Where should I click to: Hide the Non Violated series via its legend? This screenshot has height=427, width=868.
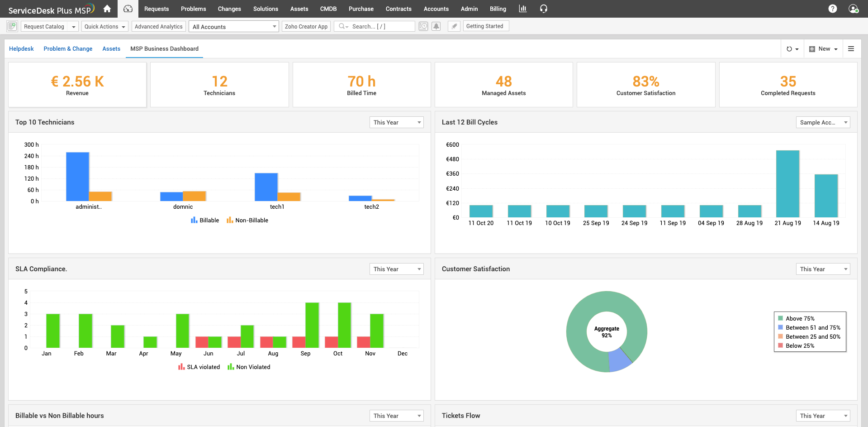click(249, 367)
